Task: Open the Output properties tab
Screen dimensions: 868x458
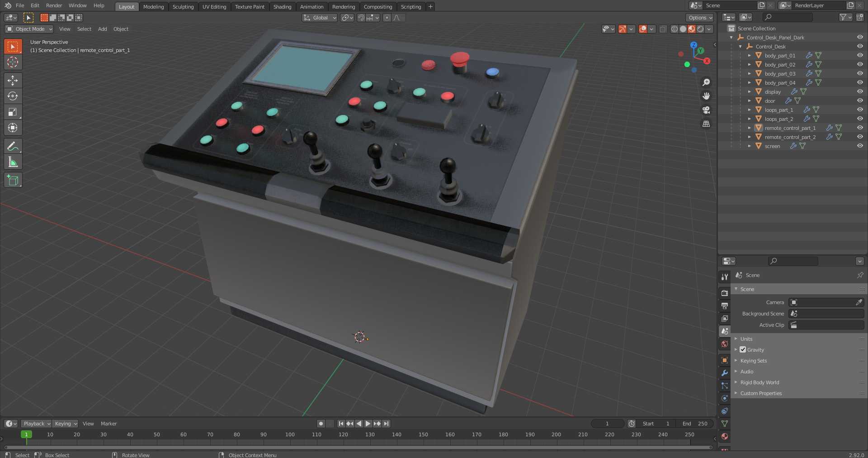Action: 725,305
